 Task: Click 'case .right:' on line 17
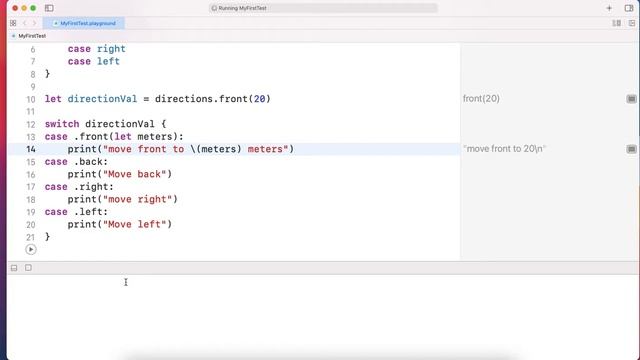[x=79, y=187]
